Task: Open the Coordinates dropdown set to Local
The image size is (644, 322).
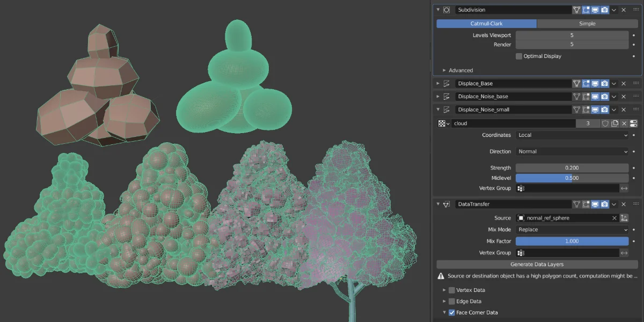Action: [x=572, y=135]
